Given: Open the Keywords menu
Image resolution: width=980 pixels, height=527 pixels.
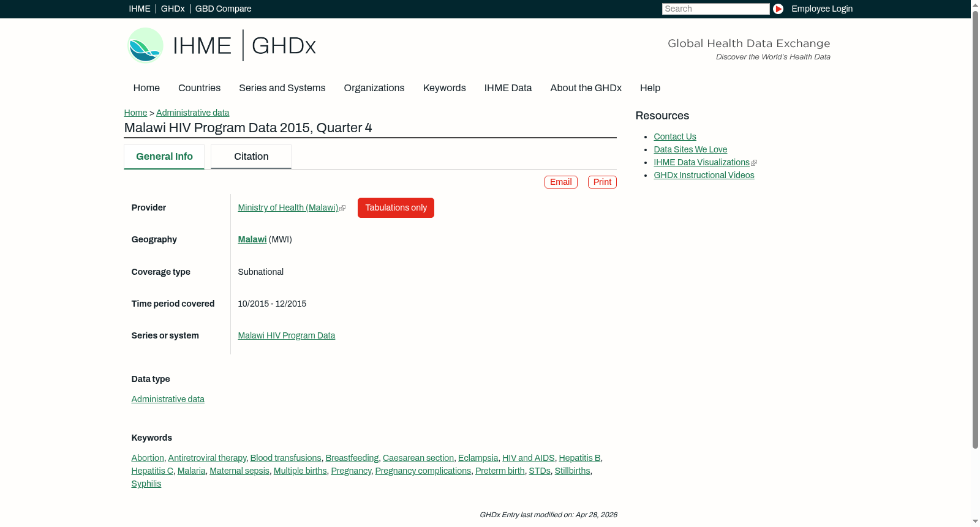Looking at the screenshot, I should (x=445, y=88).
